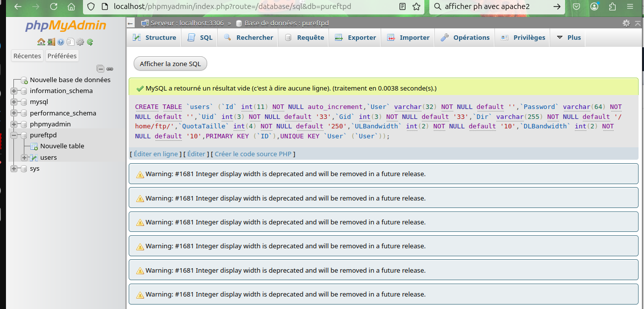Screen dimensions: 644x309
Task: Open the Firefox account icon
Action: 594,7
